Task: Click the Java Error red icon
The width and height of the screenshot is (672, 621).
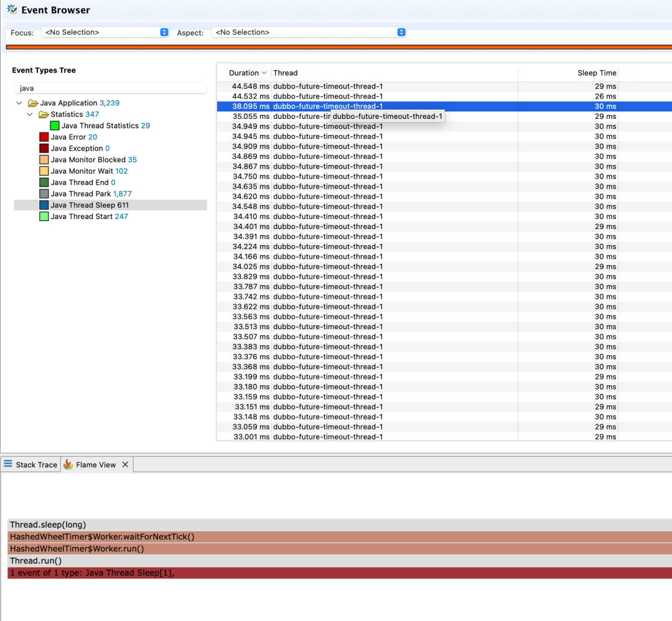Action: [44, 137]
